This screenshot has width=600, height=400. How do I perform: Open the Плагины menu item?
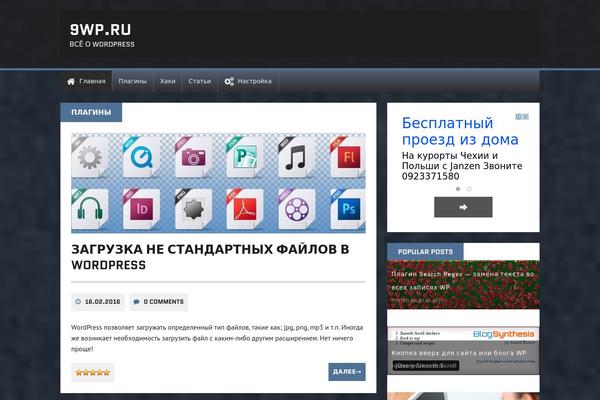pos(132,81)
